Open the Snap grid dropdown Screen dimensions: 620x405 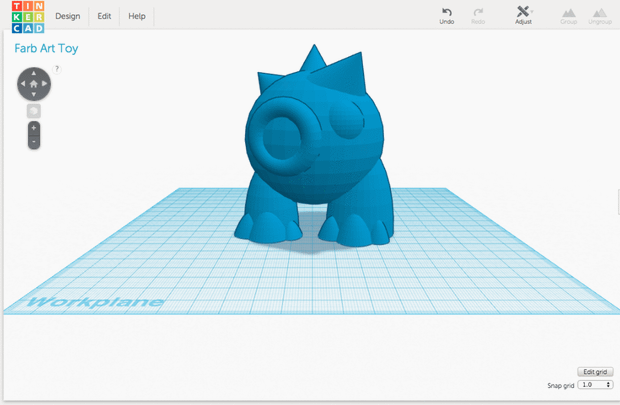595,385
